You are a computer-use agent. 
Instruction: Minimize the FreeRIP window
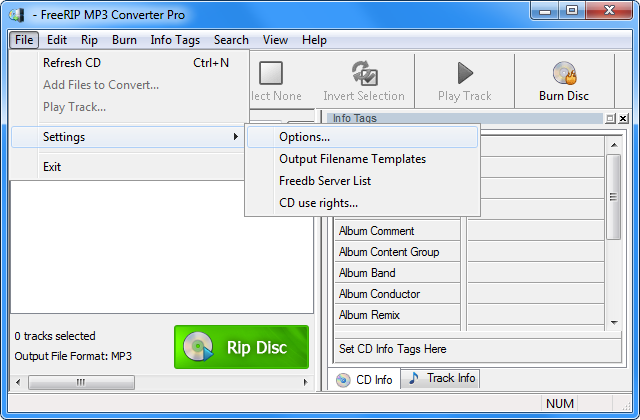pyautogui.click(x=545, y=11)
